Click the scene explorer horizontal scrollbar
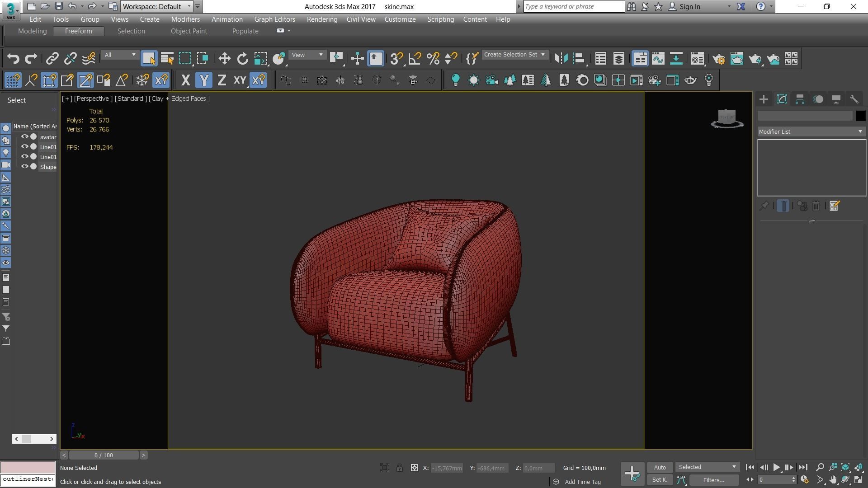This screenshot has height=488, width=868. 34,439
